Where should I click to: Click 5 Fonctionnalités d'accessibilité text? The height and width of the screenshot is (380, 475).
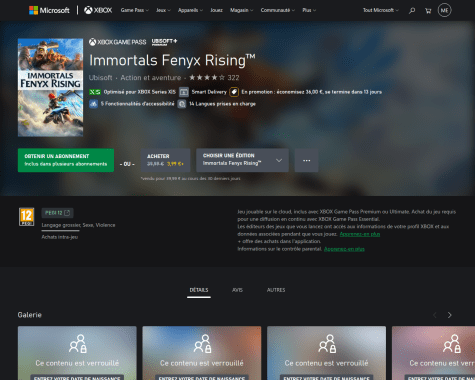pyautogui.click(x=137, y=104)
